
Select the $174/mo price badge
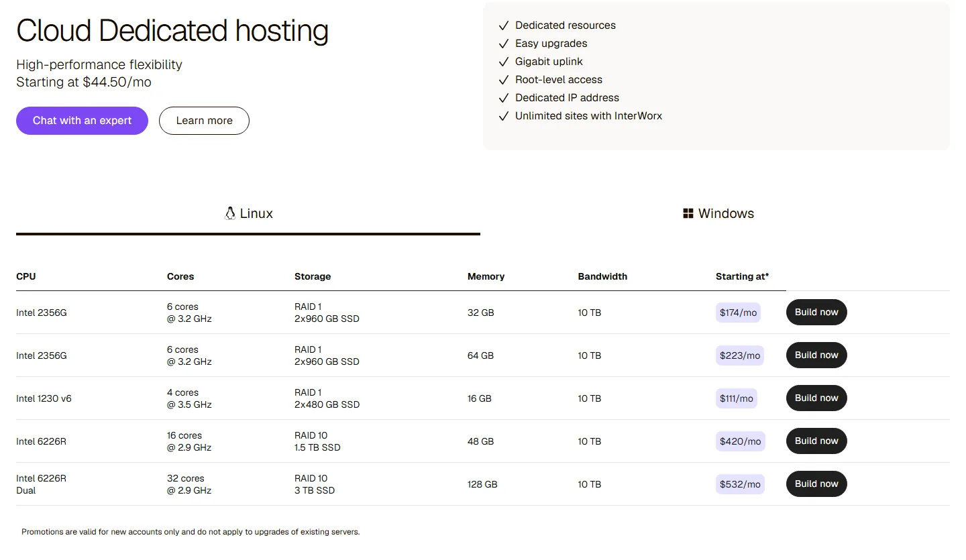[738, 313]
